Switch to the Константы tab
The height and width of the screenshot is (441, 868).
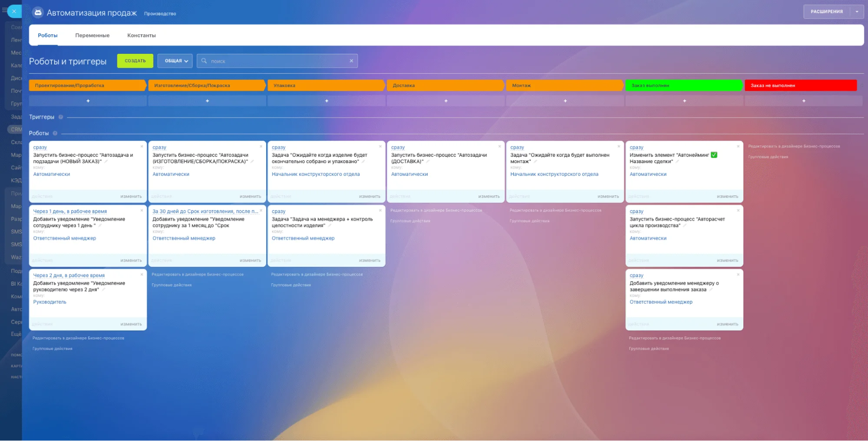pyautogui.click(x=142, y=36)
